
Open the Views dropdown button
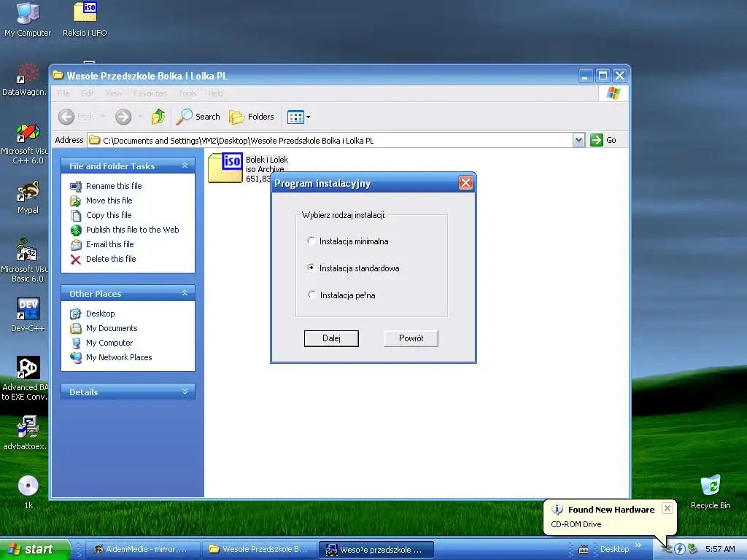298,117
